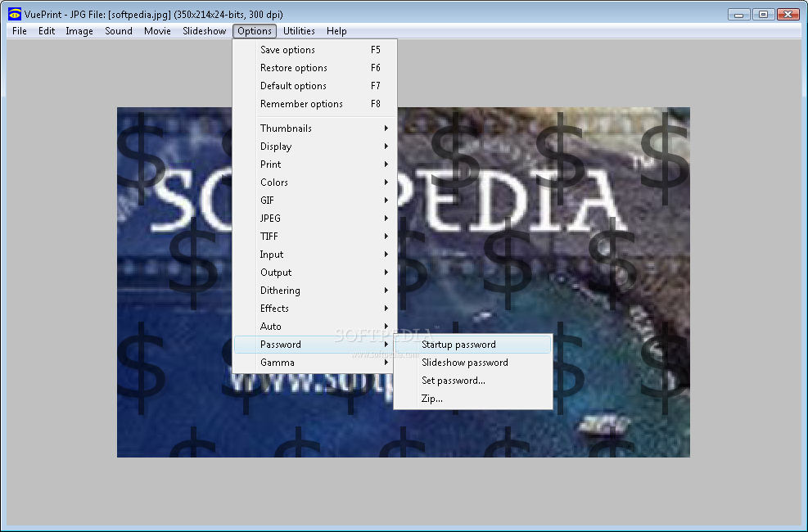
Task: Expand the Gamma submenu
Action: coord(315,363)
